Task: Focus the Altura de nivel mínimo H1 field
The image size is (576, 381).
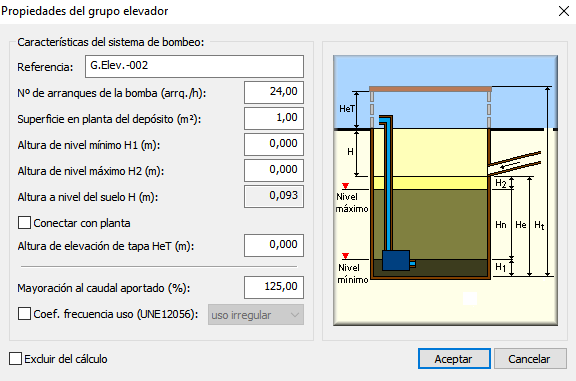Action: [274, 144]
